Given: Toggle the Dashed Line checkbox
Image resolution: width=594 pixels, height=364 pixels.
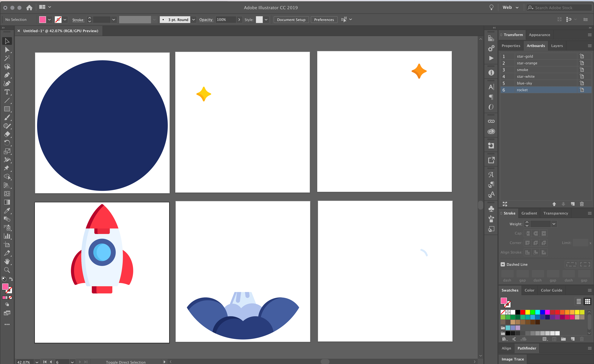Looking at the screenshot, I should pos(503,264).
